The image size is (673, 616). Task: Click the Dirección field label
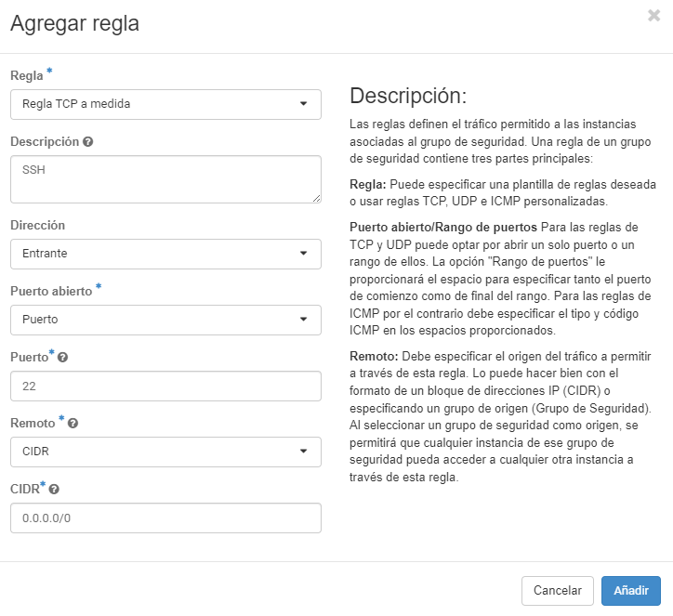point(37,225)
